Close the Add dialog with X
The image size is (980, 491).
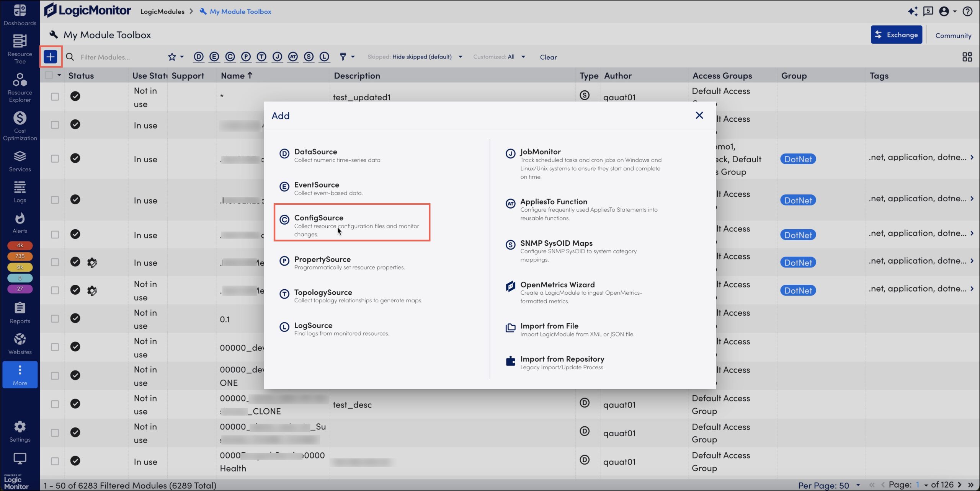[x=699, y=115]
